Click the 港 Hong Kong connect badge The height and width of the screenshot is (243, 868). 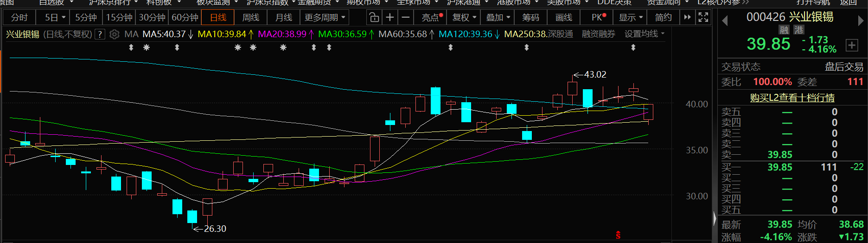[798, 30]
